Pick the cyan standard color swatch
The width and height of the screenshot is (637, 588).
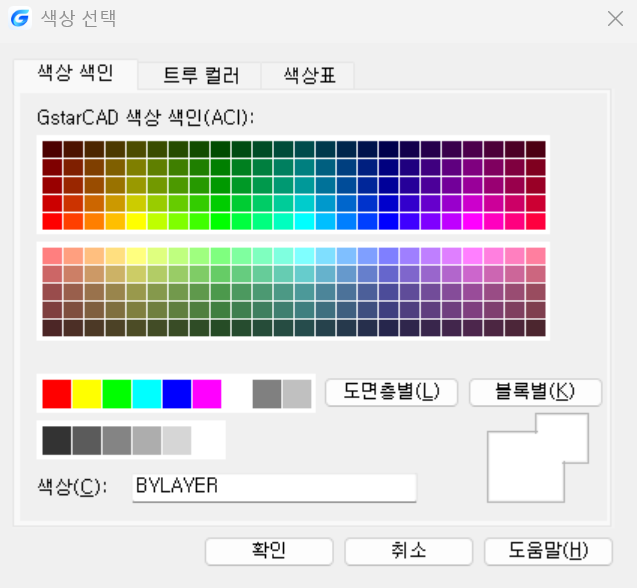(147, 394)
